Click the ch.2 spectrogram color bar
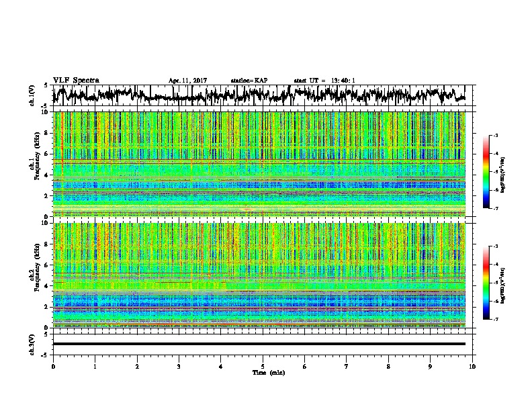 tap(486, 283)
